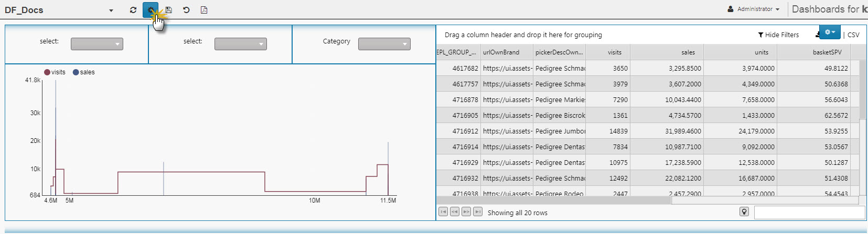
Task: Open the first select dropdown
Action: click(x=97, y=44)
